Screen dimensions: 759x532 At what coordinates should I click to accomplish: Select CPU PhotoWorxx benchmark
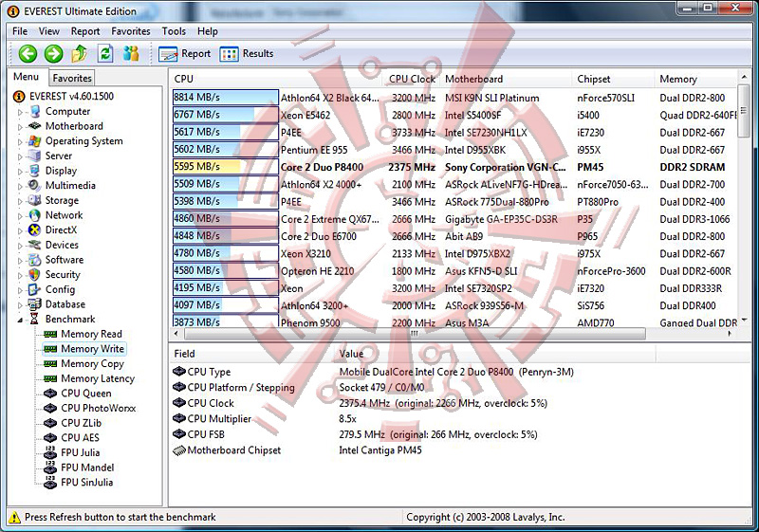coord(99,408)
